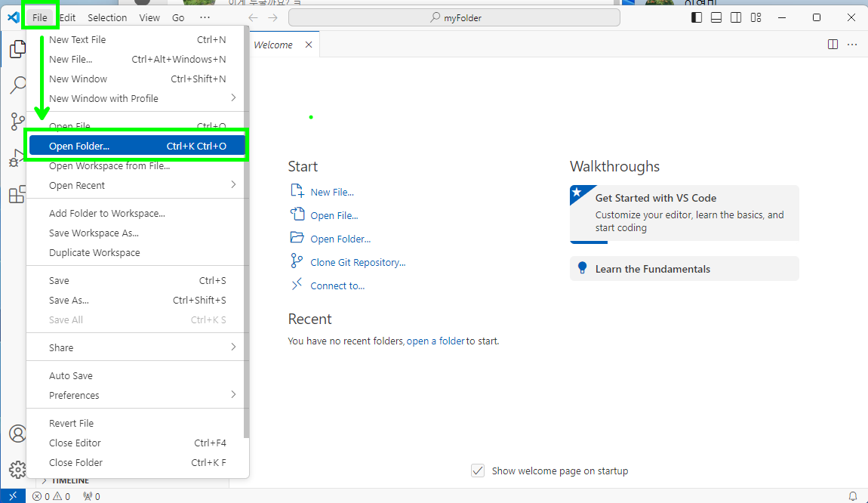Choose Close Folder entry
This screenshot has height=503, width=868.
[136, 462]
